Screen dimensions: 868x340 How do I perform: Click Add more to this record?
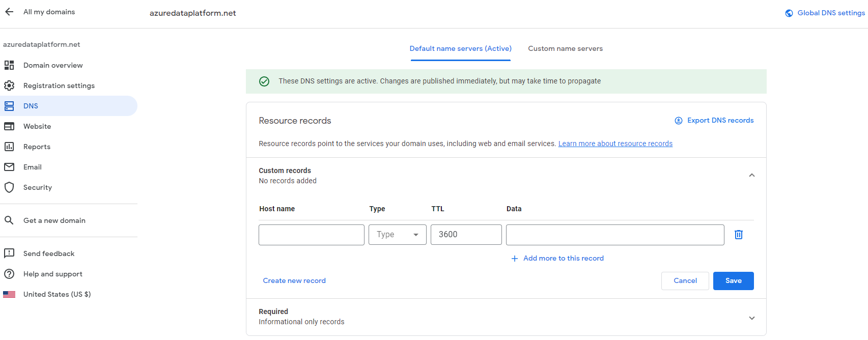coord(563,259)
